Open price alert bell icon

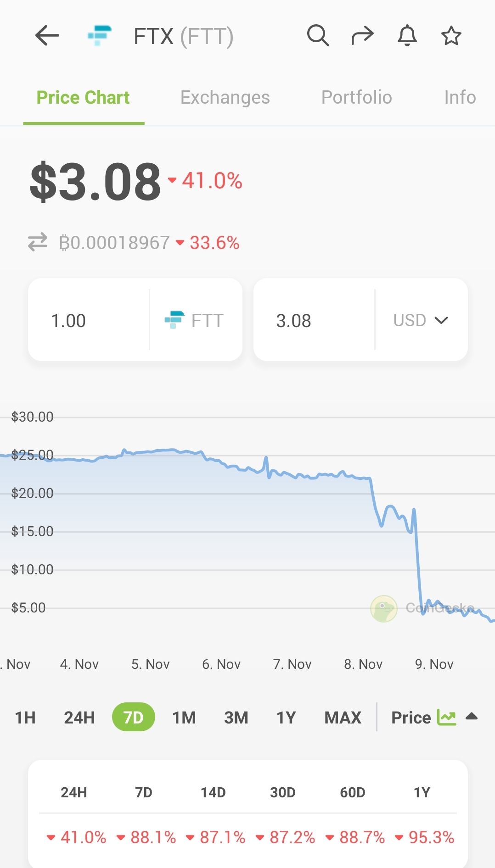pos(407,36)
